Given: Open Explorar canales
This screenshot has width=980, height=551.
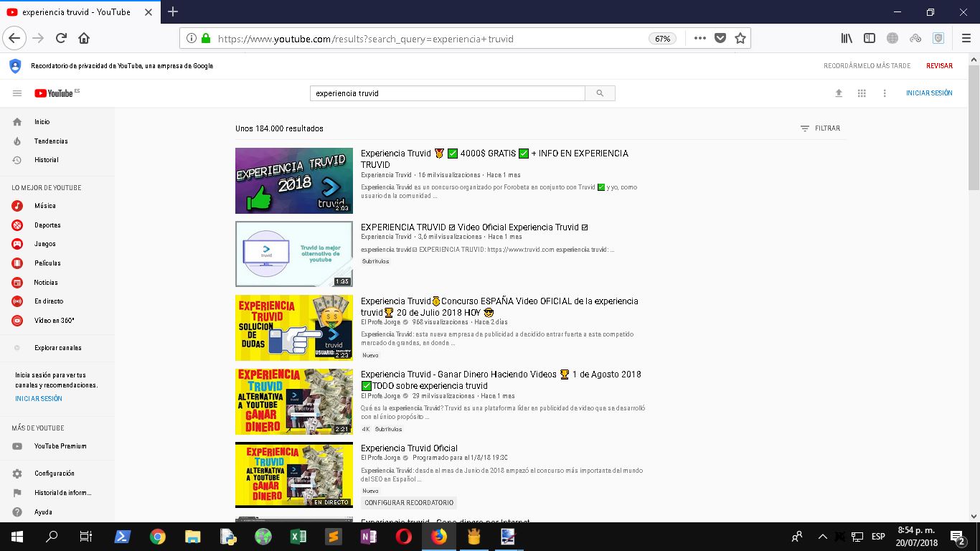Looking at the screenshot, I should pyautogui.click(x=57, y=348).
